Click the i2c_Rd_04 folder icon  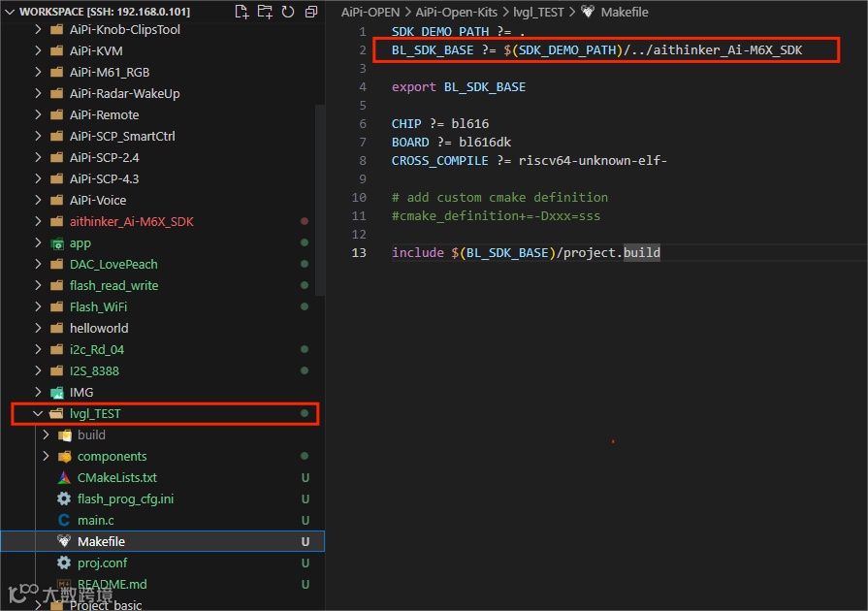pyautogui.click(x=56, y=350)
